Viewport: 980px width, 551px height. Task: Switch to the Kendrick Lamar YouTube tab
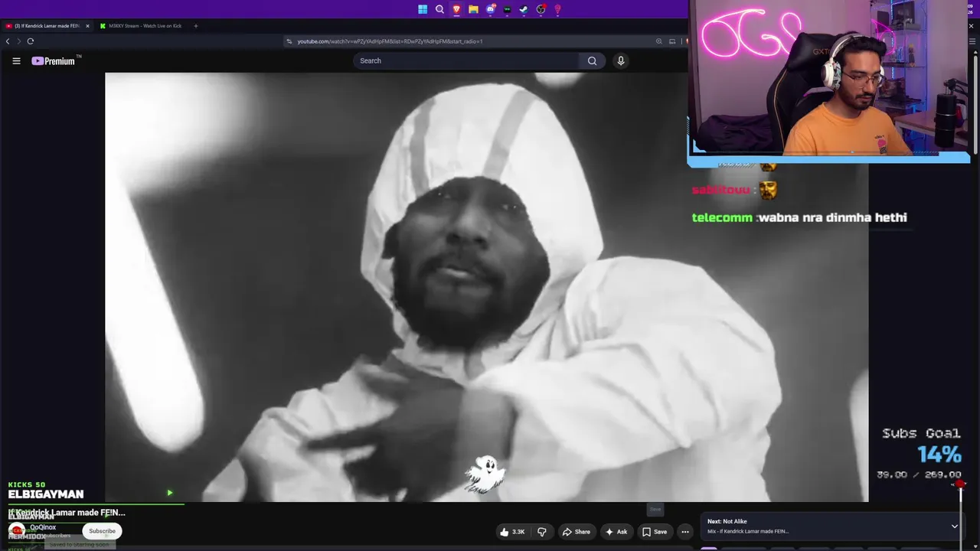pos(47,26)
